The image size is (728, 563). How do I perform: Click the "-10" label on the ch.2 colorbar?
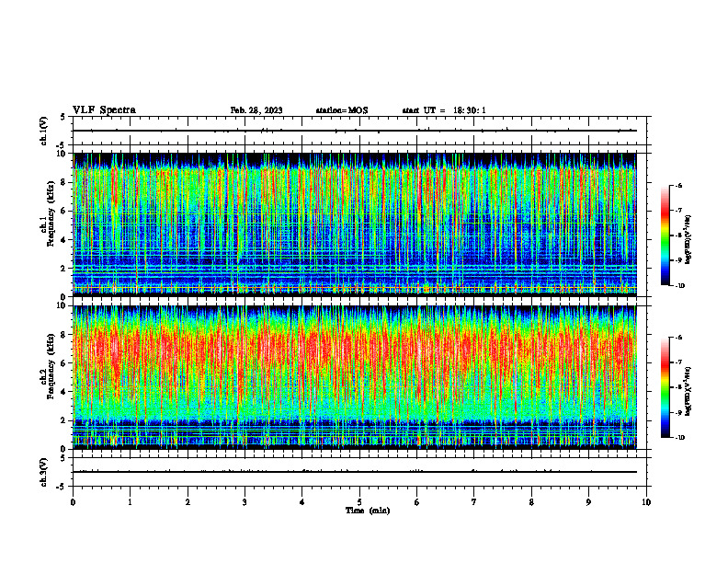tap(680, 438)
